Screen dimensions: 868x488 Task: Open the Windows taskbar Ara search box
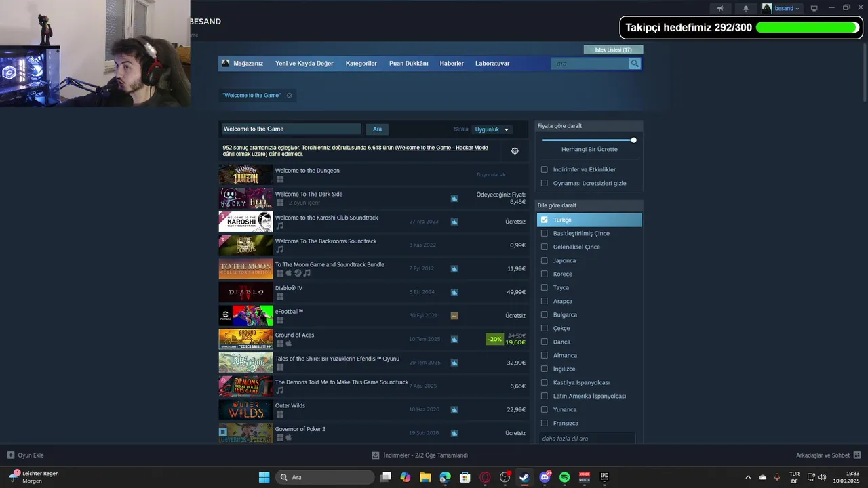(x=325, y=477)
